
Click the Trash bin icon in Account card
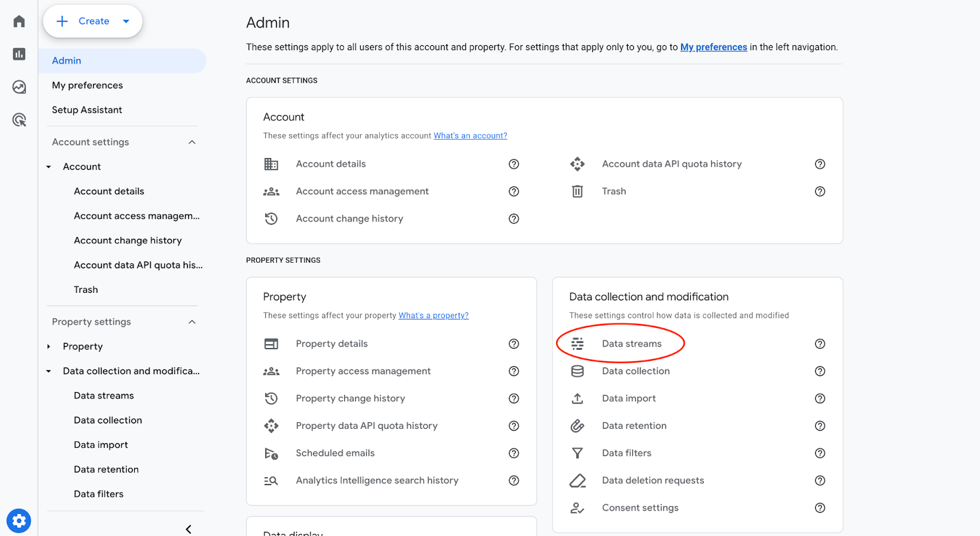click(577, 191)
